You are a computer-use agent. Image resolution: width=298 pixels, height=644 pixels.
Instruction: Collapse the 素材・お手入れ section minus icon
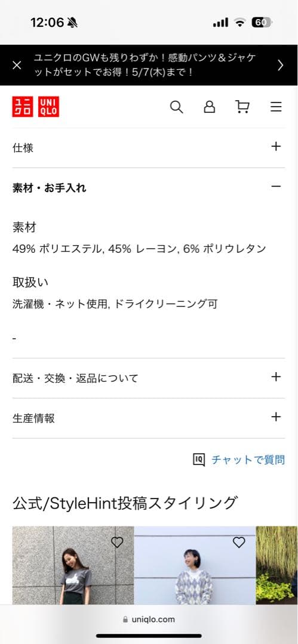[x=276, y=187]
